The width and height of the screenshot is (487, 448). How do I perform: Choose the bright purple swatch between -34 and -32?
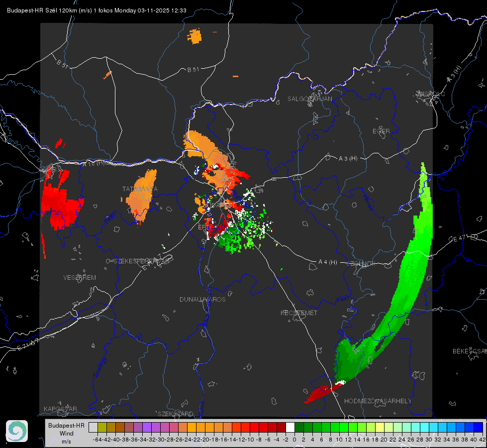(147, 427)
